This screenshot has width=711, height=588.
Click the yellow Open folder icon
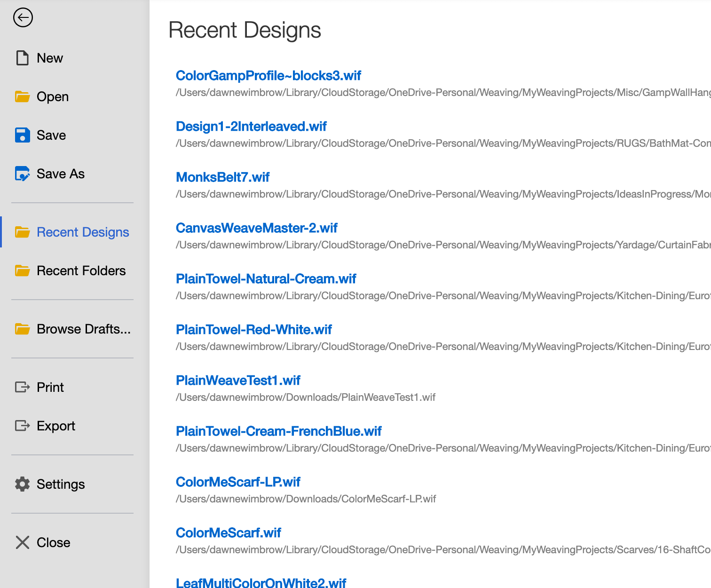click(x=22, y=96)
